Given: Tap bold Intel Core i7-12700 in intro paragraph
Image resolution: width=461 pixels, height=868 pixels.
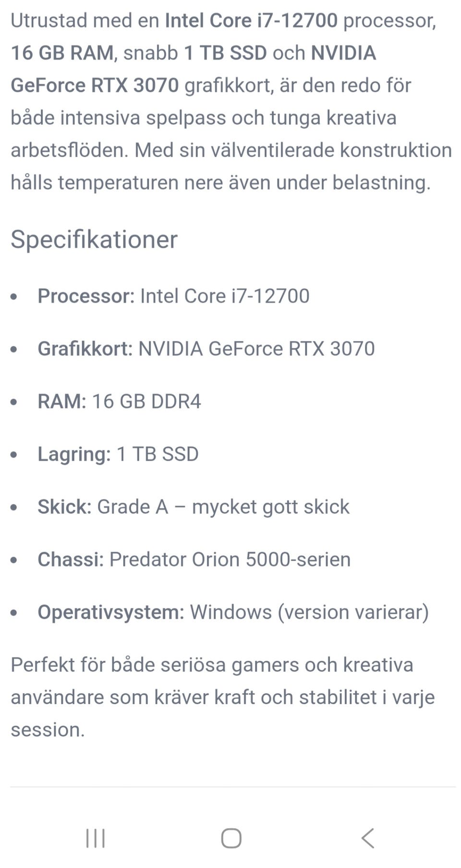Looking at the screenshot, I should (251, 21).
